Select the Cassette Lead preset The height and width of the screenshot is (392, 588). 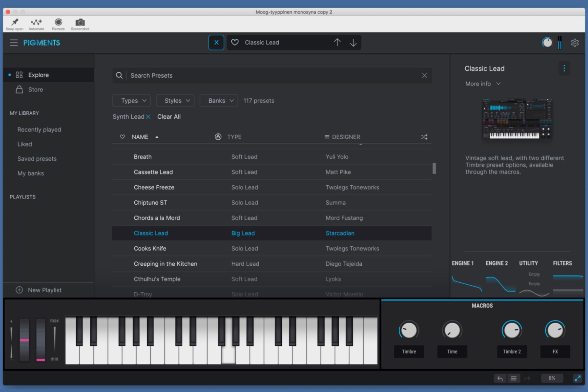coord(272,172)
